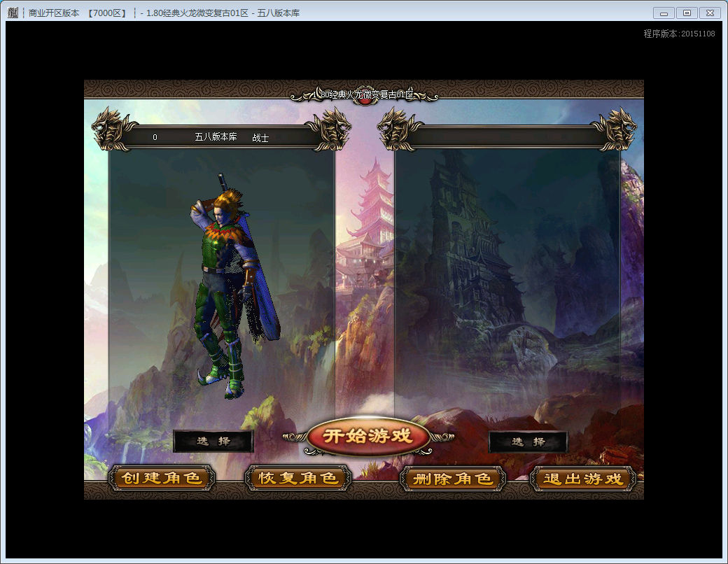Exit via the 退出游戏 button
728x564 pixels.
click(582, 479)
